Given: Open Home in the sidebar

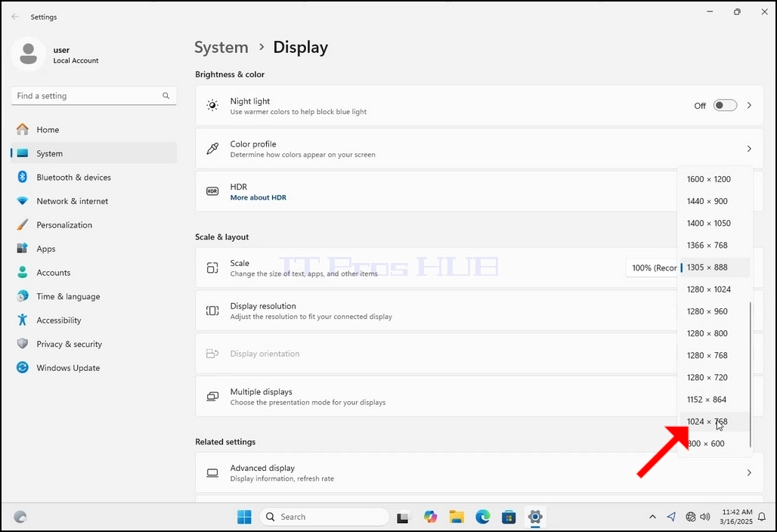Looking at the screenshot, I should (94, 129).
